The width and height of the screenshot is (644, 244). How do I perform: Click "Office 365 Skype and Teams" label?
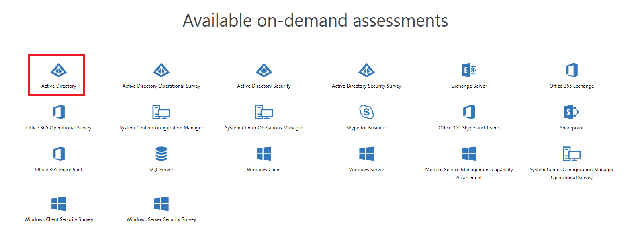tap(469, 128)
